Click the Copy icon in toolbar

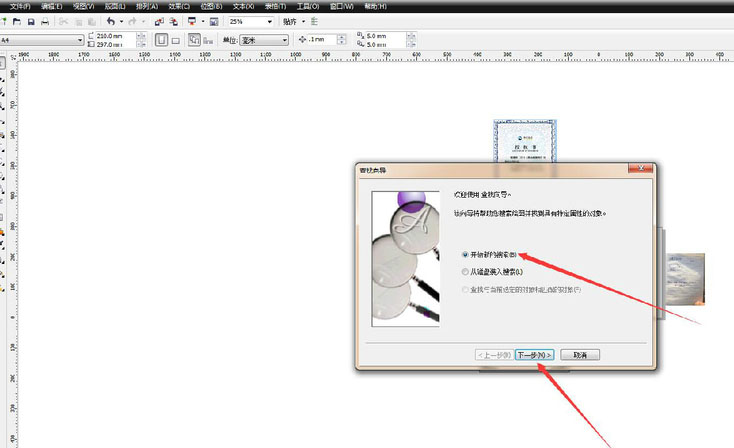78,22
